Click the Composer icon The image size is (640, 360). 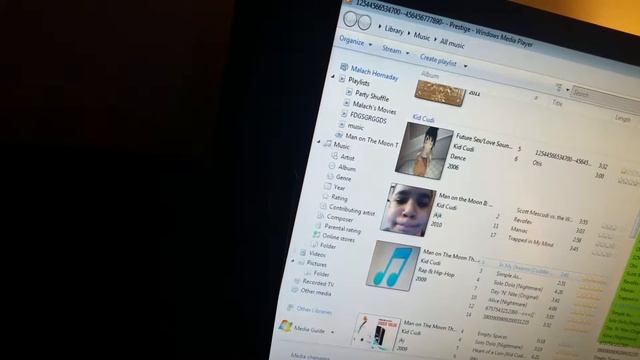[320, 216]
